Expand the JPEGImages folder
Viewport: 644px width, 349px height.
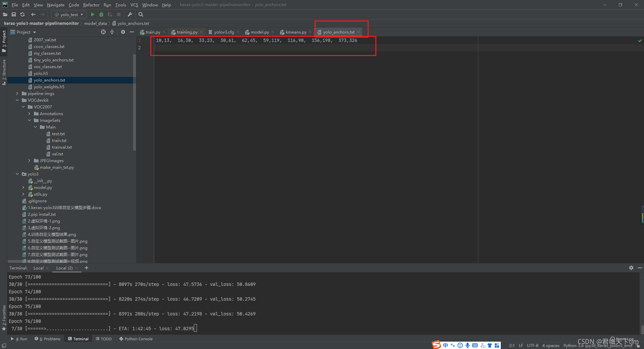pyautogui.click(x=29, y=161)
